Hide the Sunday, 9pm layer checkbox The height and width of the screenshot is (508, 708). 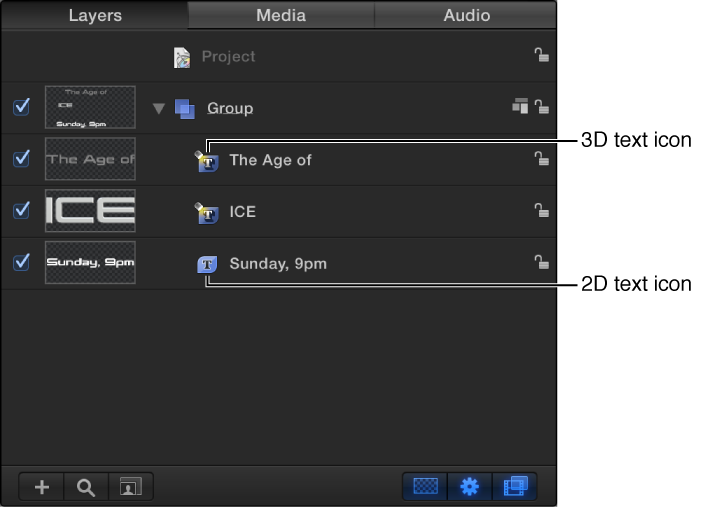[21, 262]
